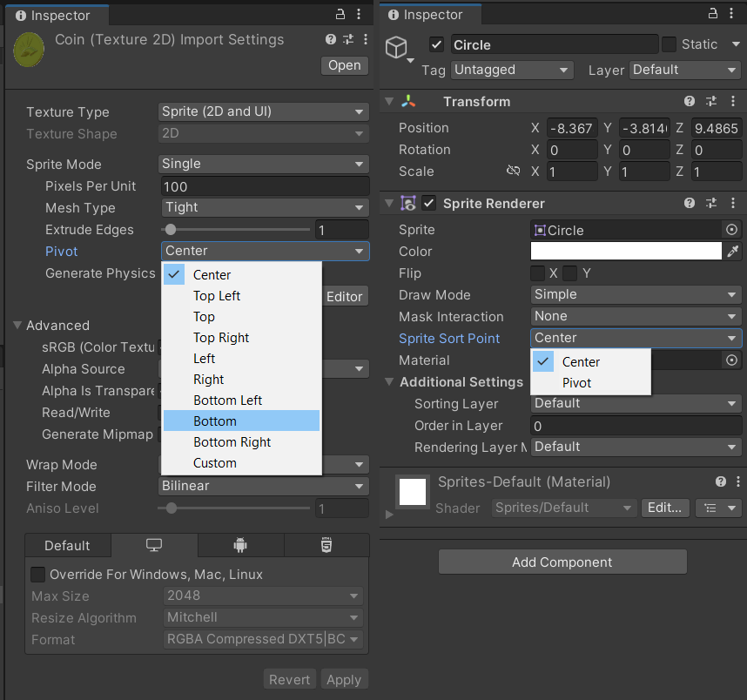Open the Mesh Type dropdown
Screen dimensions: 747x700
point(266,207)
